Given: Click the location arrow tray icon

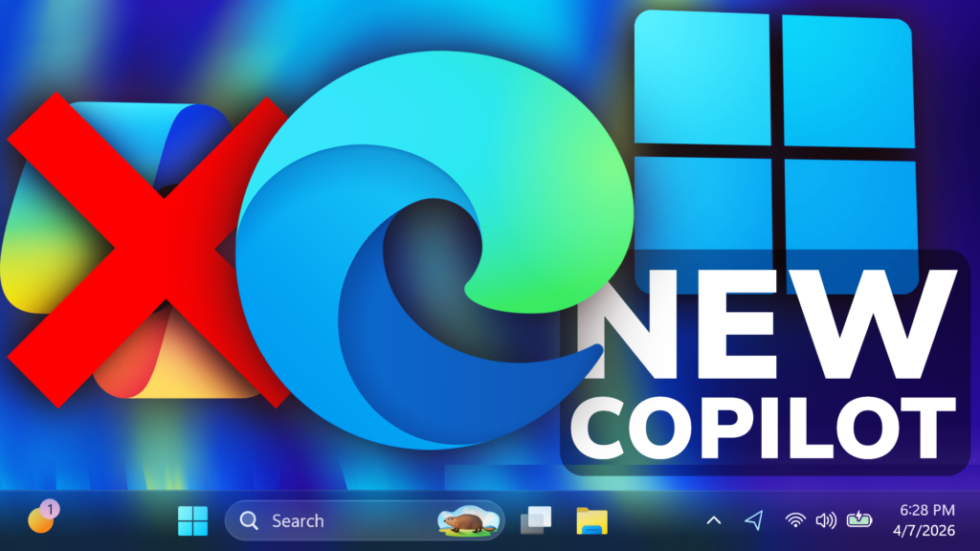Looking at the screenshot, I should click(754, 520).
